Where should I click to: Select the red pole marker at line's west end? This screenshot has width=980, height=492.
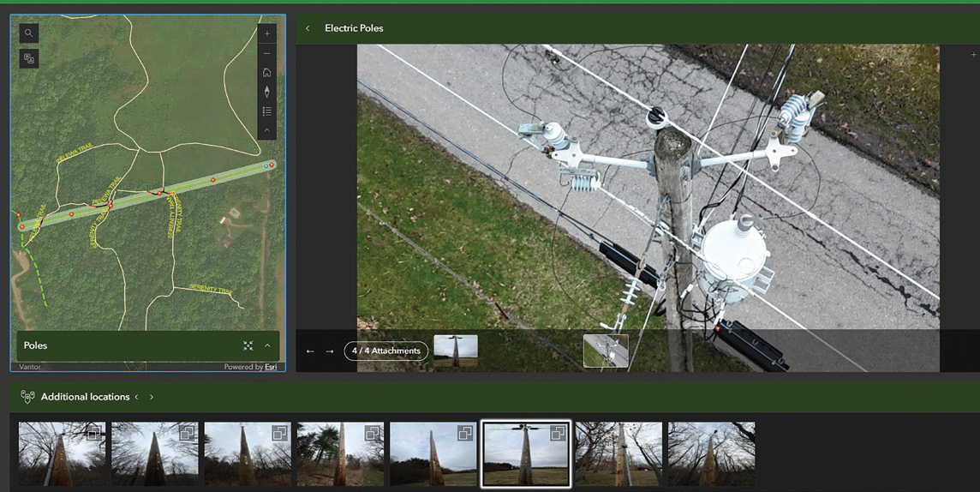tap(22, 227)
